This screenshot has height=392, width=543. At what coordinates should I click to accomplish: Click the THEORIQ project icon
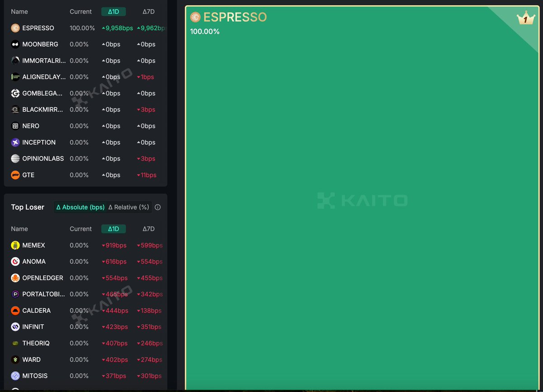(x=15, y=343)
